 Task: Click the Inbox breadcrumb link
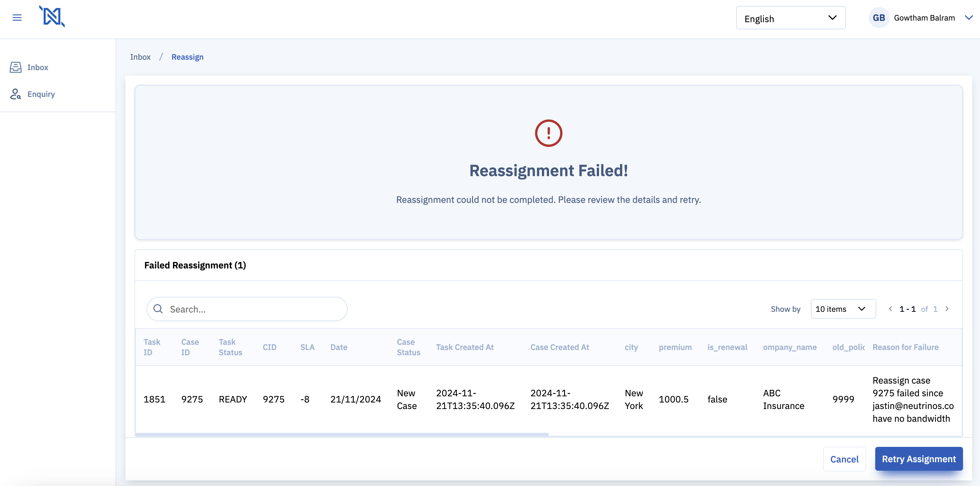pyautogui.click(x=140, y=57)
